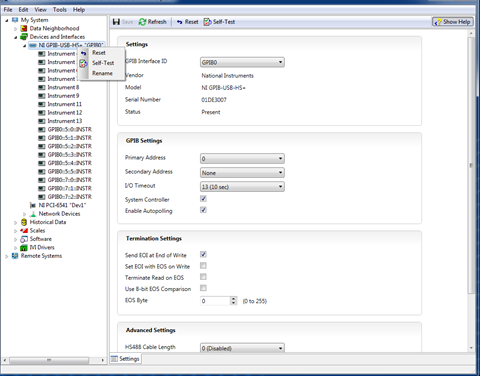Viewport: 480px width, 376px height.
Task: Uncheck Send EOI at End of Write
Action: 203,254
